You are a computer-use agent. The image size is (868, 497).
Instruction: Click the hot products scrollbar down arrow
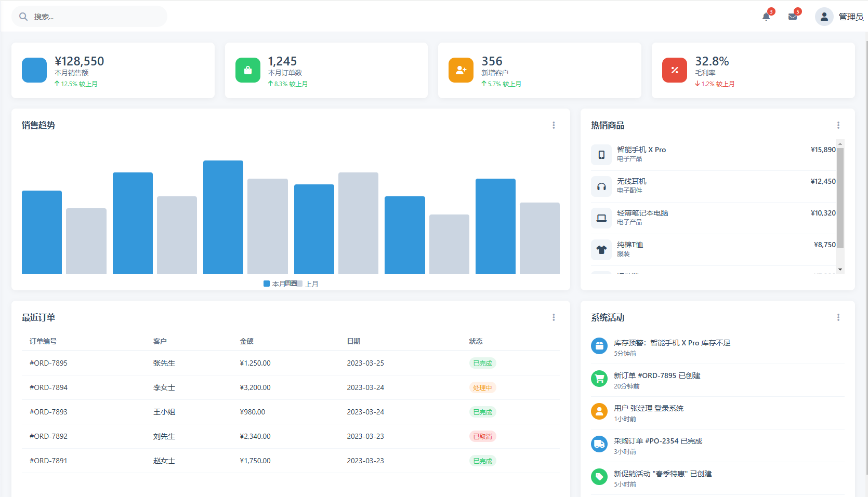click(840, 270)
